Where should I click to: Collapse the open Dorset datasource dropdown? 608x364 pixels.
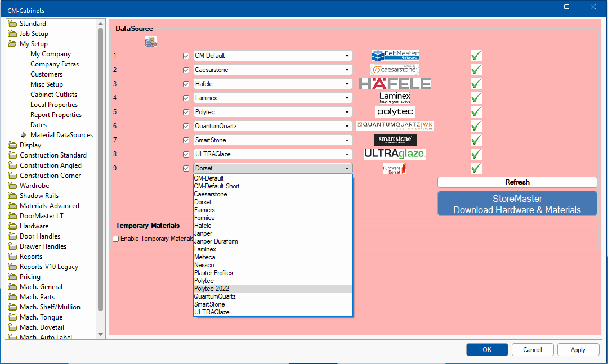coord(347,168)
